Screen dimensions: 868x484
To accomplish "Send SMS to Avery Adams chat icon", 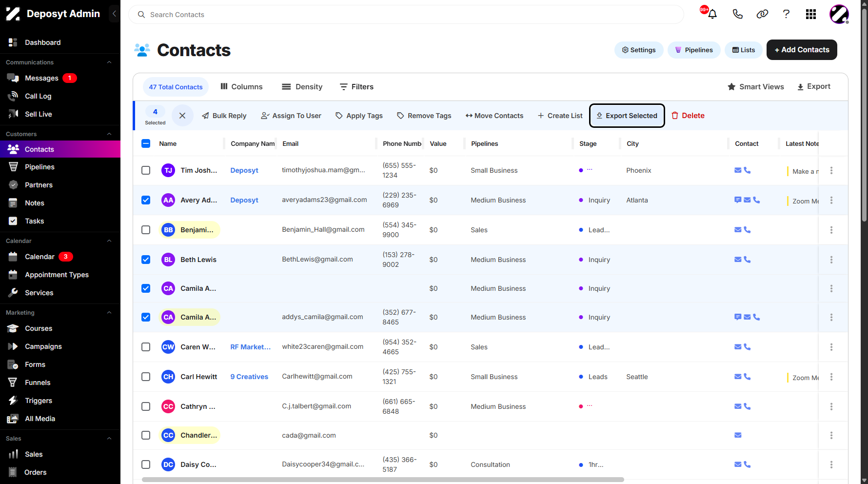I will [x=738, y=200].
